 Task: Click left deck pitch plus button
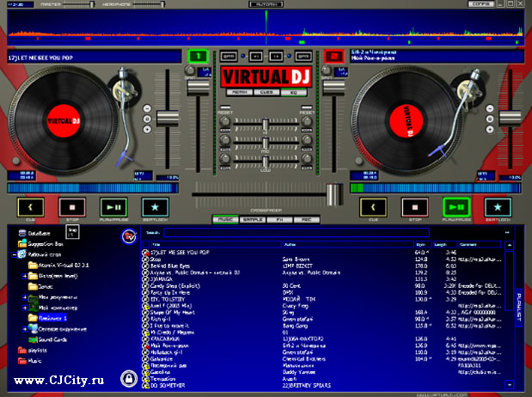point(147,129)
